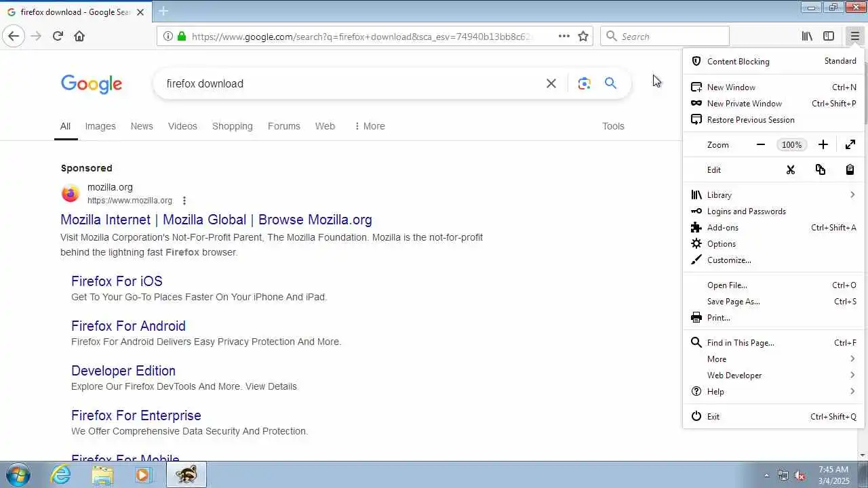Screen dimensions: 868x488
Task: Cut selection using scissors icon
Action: click(x=791, y=169)
